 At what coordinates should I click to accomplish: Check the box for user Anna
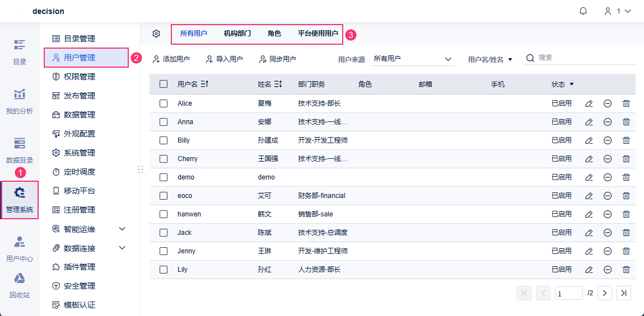tap(164, 122)
